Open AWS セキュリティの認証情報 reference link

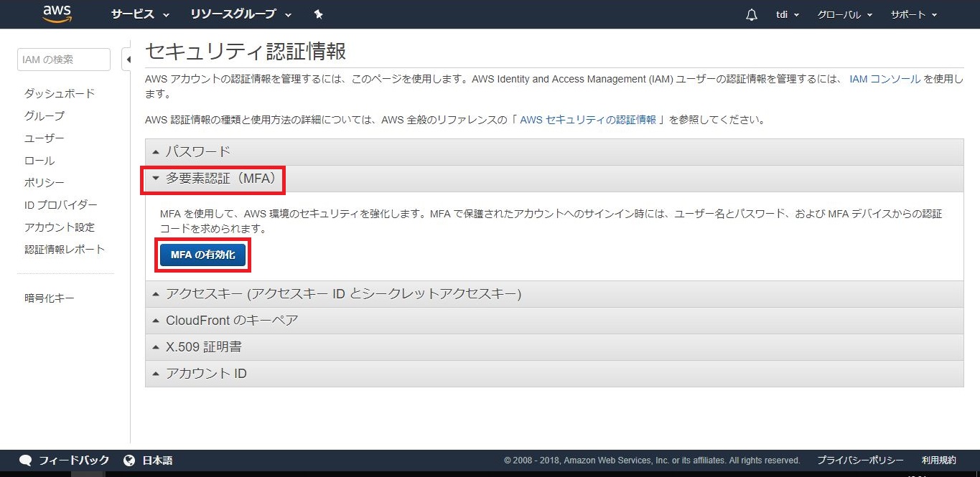pos(588,120)
